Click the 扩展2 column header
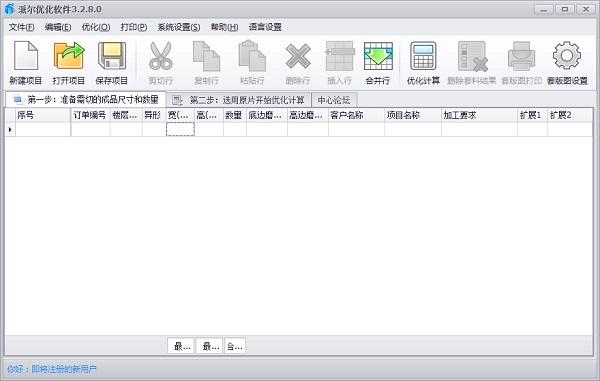The image size is (600, 381). (x=570, y=115)
